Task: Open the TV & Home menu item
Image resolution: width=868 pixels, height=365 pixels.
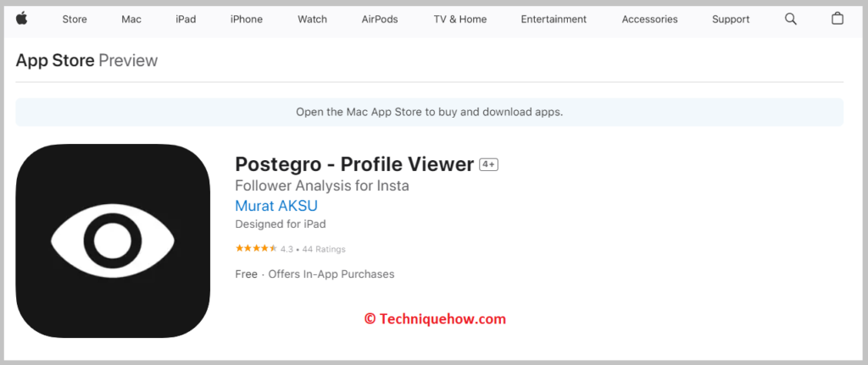Action: [x=460, y=19]
